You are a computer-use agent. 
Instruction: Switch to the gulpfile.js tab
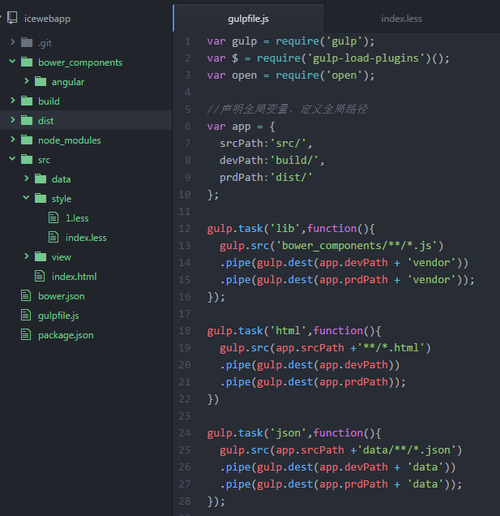point(248,19)
